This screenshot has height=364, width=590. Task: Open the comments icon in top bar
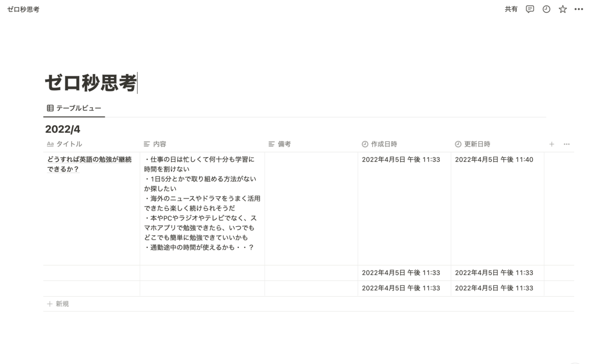[x=530, y=9]
